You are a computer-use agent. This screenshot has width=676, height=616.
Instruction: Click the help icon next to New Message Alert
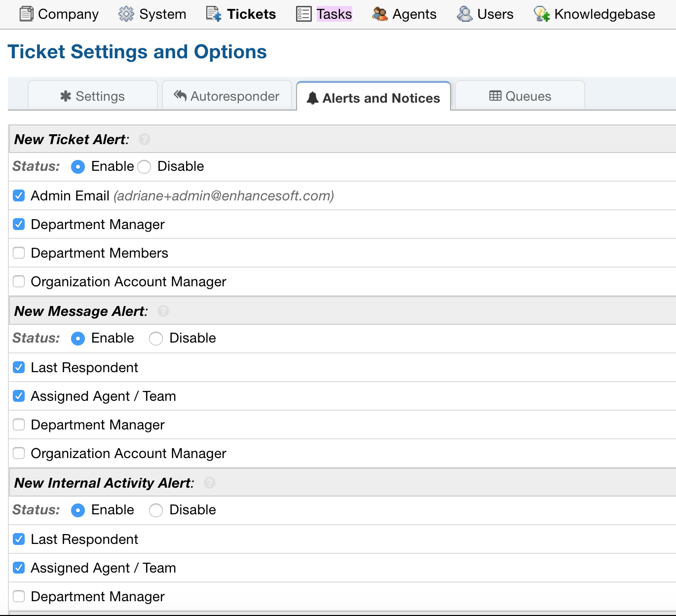coord(163,311)
